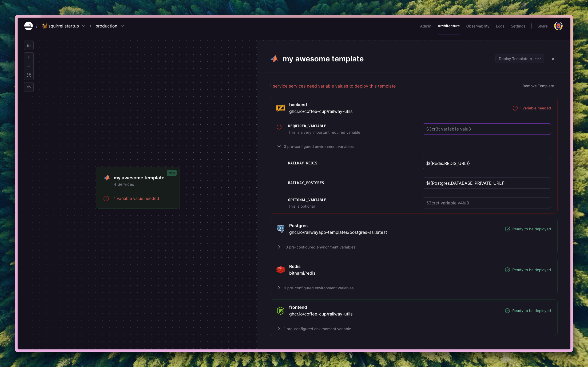588x367 pixels.
Task: Click the Deploy Template button
Action: [519, 59]
